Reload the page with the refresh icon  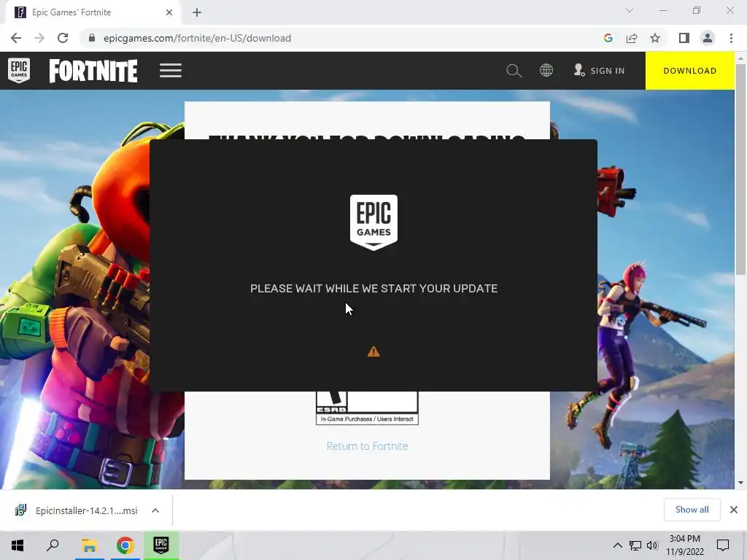click(x=63, y=38)
